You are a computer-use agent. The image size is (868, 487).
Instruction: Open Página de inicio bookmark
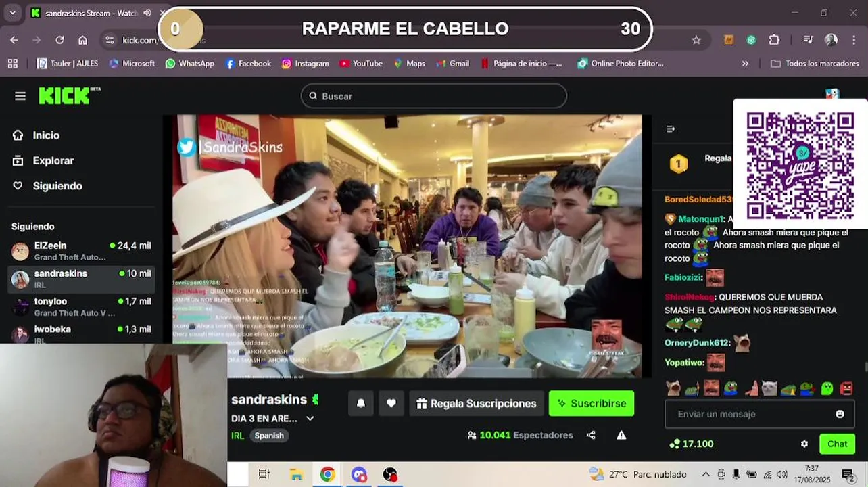point(521,64)
